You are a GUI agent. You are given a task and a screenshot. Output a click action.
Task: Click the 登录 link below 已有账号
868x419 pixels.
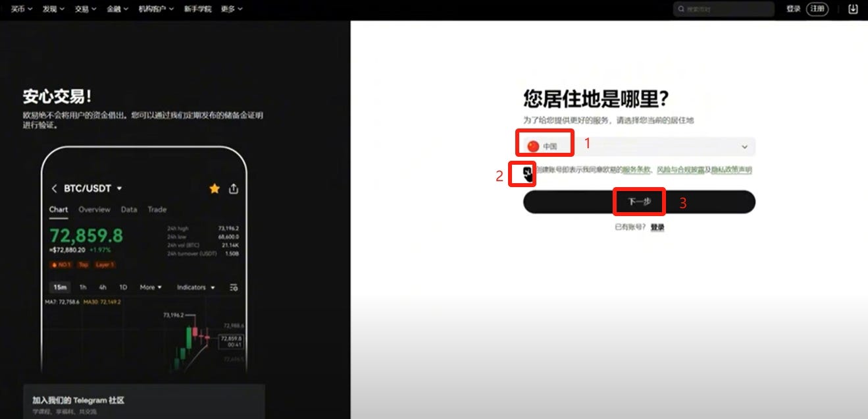click(657, 227)
